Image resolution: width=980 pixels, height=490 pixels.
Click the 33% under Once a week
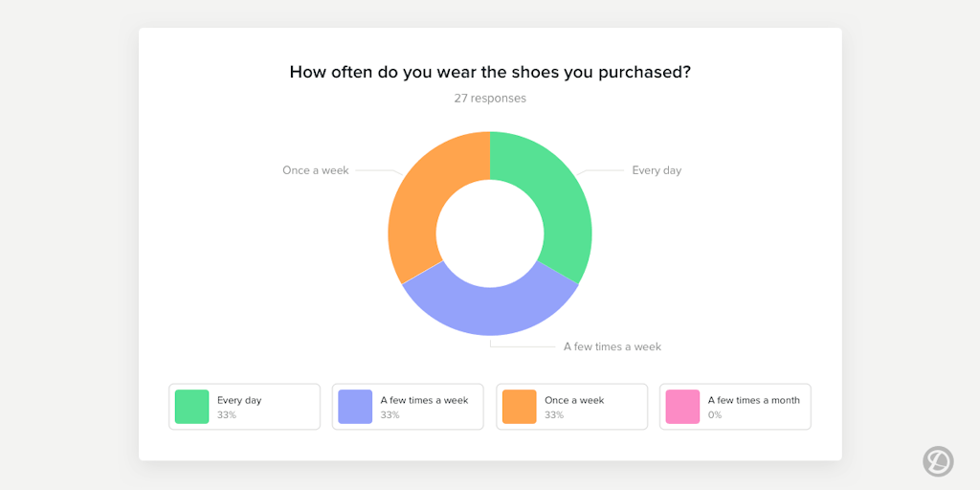(x=554, y=415)
